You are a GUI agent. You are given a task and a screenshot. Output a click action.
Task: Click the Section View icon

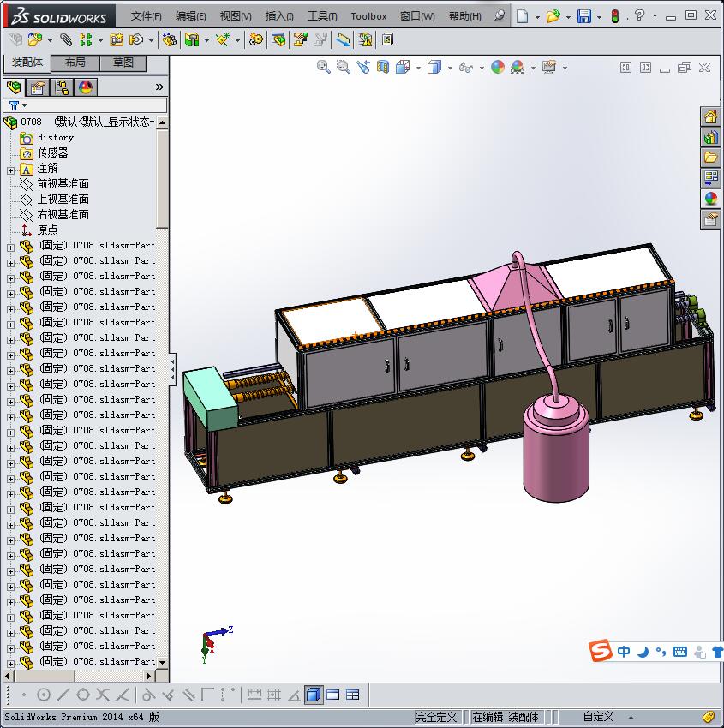point(383,67)
